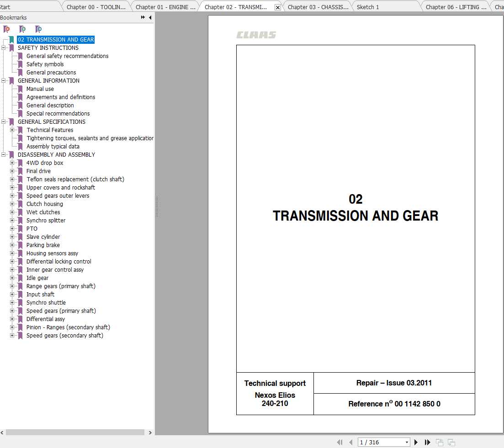Switch to Chapter 00 - TOOLING tab
Viewport: 504px width, 448px height.
[x=96, y=7]
